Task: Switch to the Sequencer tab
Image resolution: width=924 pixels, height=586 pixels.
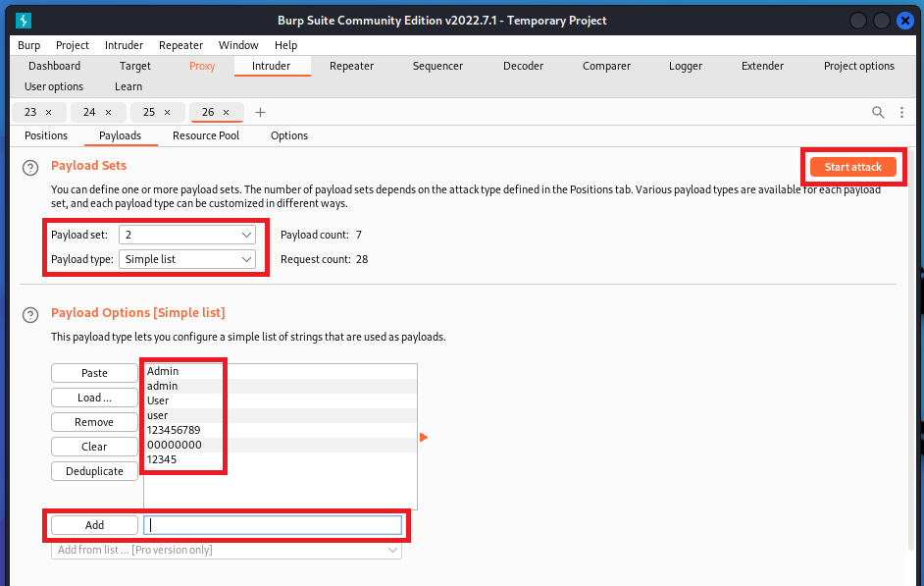Action: (437, 66)
